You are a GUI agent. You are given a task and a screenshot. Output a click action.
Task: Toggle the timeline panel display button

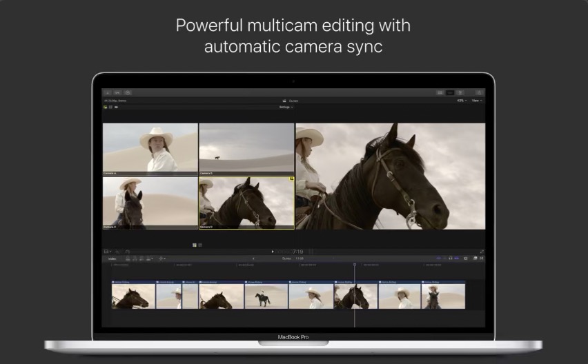(450, 92)
